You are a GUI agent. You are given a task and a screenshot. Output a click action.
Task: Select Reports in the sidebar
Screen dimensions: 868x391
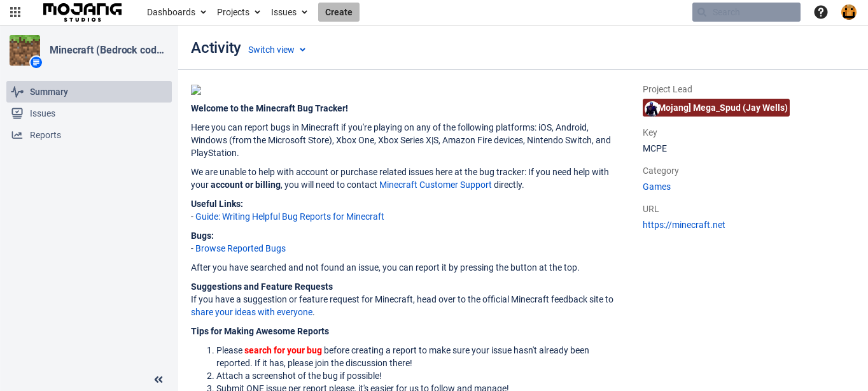tap(89, 135)
